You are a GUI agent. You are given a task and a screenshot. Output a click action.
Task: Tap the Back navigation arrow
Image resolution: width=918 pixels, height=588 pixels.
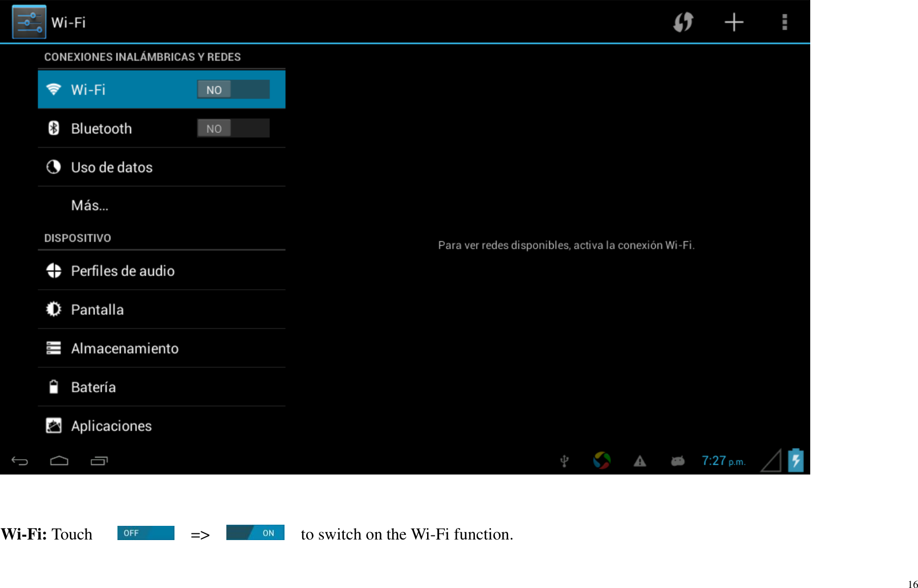point(20,461)
